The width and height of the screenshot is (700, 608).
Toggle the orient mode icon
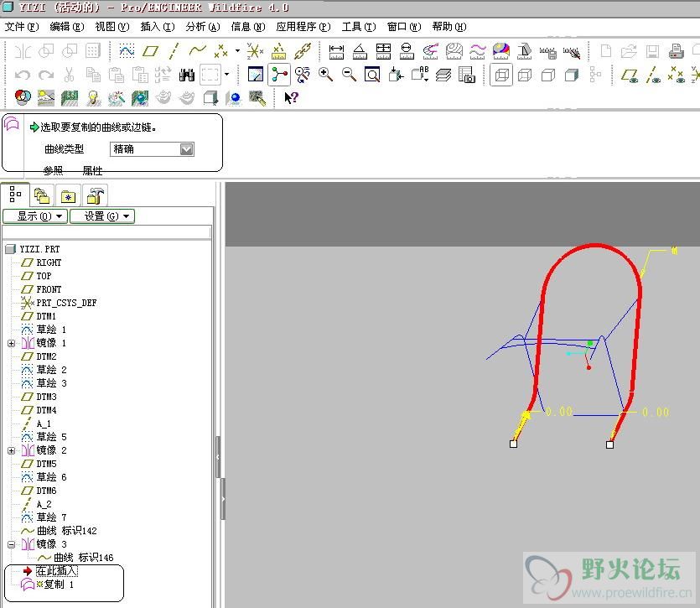[x=303, y=75]
